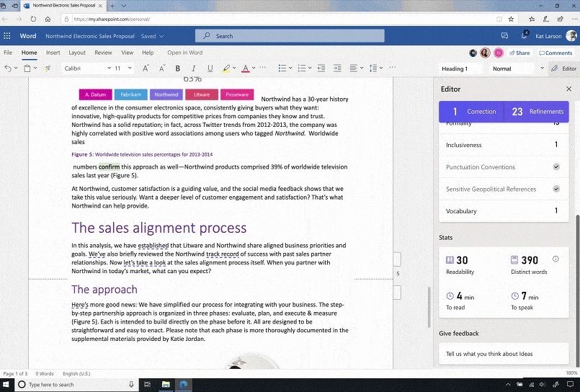This screenshot has height=392, width=580.
Task: Apply the yellow text highlight color
Action: [226, 68]
